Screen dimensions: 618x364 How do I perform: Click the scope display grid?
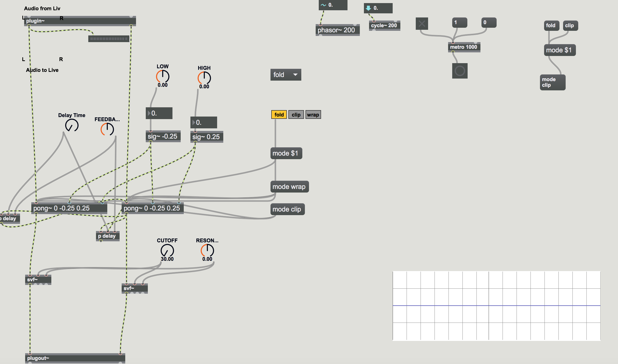[x=496, y=306]
